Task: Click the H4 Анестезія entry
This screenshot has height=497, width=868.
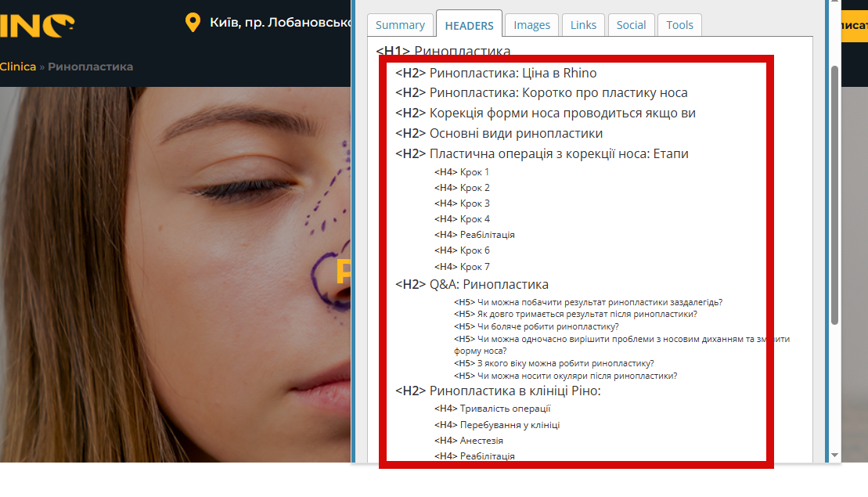Action: pyautogui.click(x=469, y=441)
